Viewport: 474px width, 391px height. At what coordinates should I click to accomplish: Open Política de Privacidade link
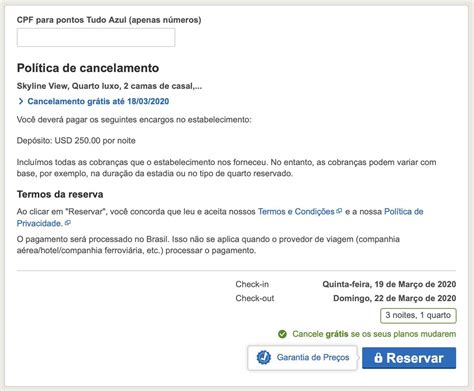click(x=220, y=217)
